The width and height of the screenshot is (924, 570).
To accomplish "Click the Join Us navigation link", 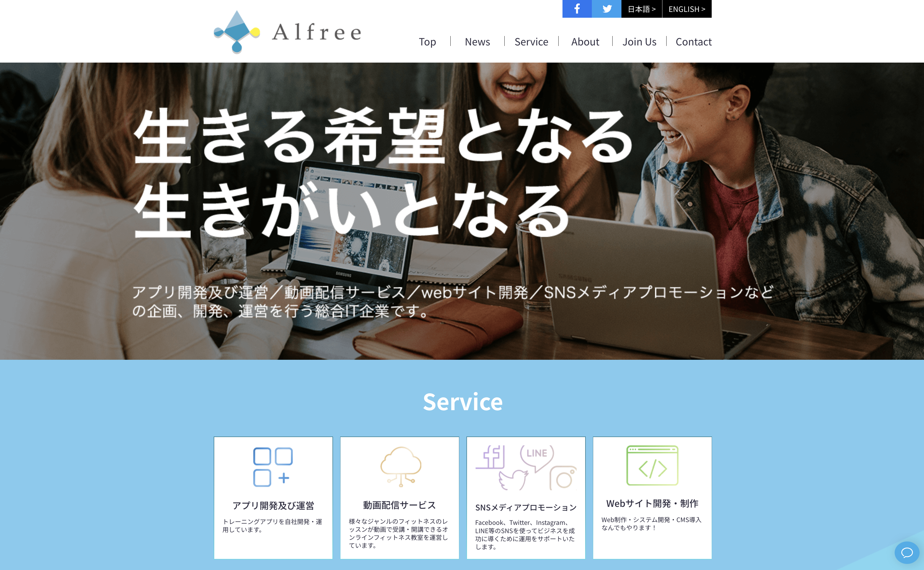I will [x=639, y=42].
